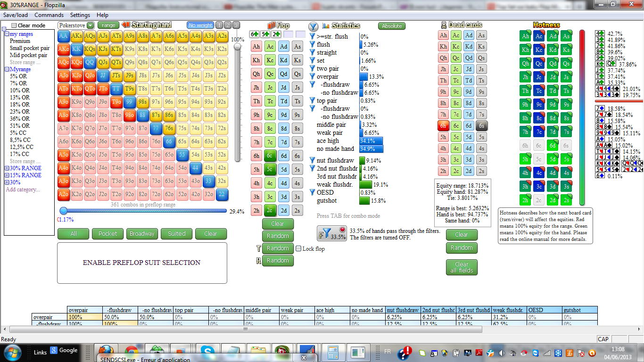The image size is (644, 362).
Task: Click the filter funnel beside top pair
Action: pos(312,100)
